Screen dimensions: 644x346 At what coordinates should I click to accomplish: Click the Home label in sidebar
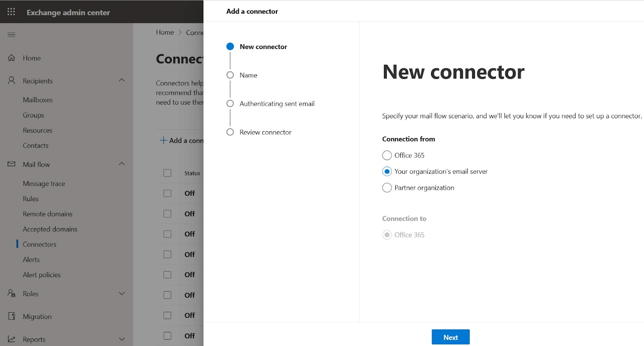pyautogui.click(x=32, y=58)
